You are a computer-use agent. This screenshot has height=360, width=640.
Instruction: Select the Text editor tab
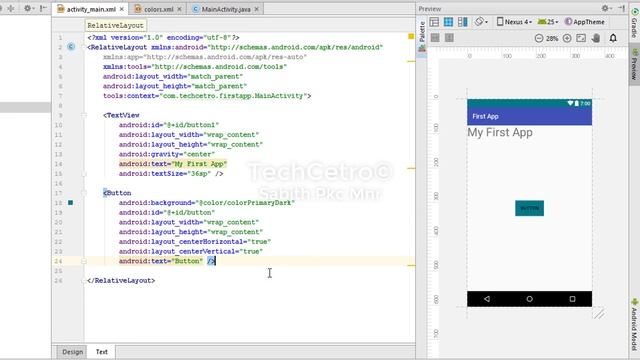[x=102, y=352]
